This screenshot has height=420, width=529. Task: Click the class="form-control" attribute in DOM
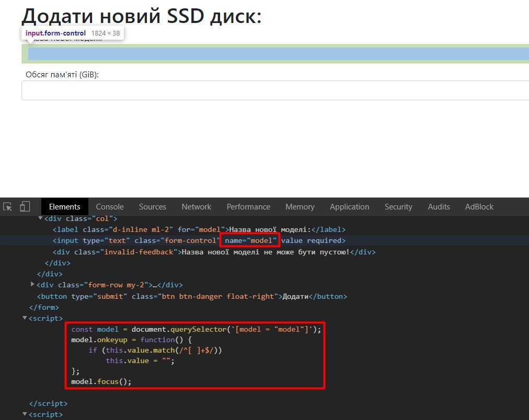[177, 241]
